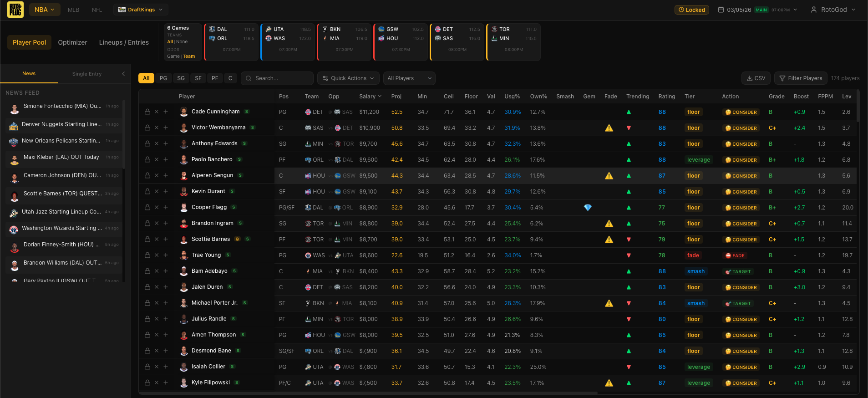Add Anthony Edwards using the plus icon
The width and height of the screenshot is (868, 398).
pyautogui.click(x=166, y=143)
